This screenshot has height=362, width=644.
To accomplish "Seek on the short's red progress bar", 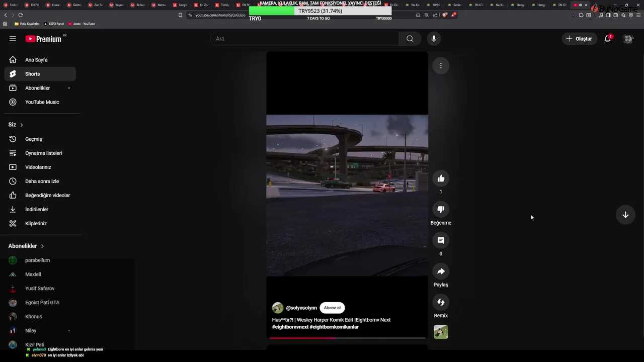I will coord(347,338).
